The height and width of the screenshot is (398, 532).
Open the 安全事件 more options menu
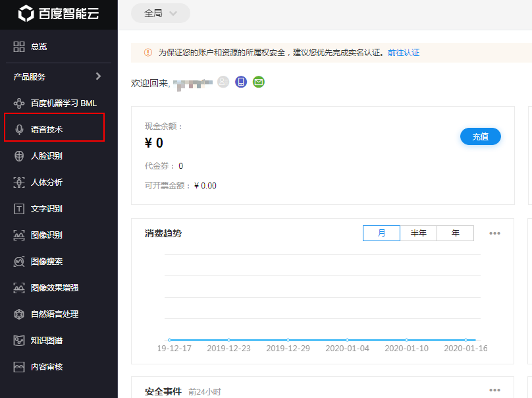(494, 390)
